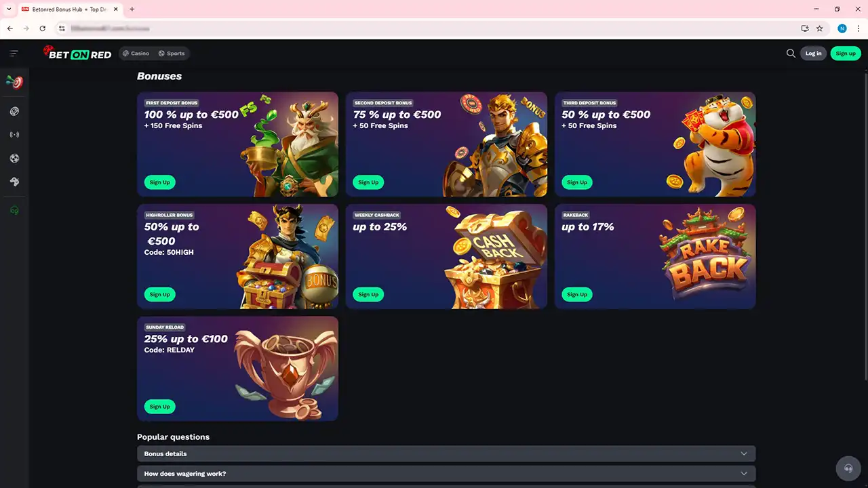The width and height of the screenshot is (868, 488).
Task: Select the live broadcast sidebar icon
Action: click(x=14, y=135)
